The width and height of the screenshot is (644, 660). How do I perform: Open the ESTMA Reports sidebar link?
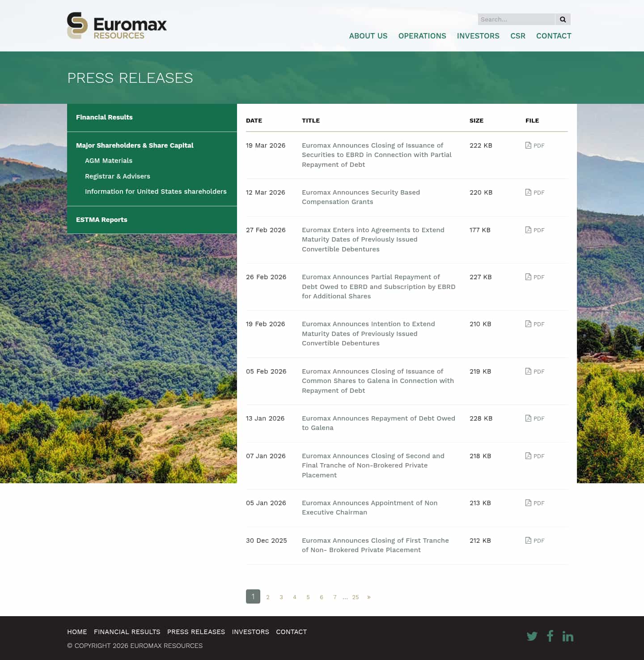(102, 220)
